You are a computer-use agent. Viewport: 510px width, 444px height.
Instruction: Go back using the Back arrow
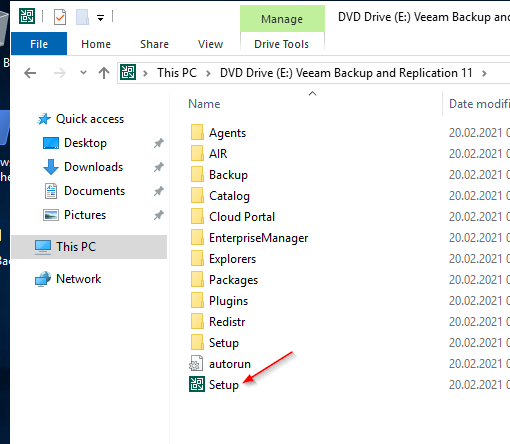[x=30, y=73]
